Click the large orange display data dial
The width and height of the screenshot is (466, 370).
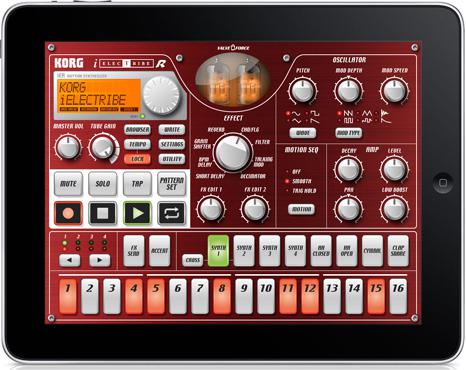click(162, 95)
